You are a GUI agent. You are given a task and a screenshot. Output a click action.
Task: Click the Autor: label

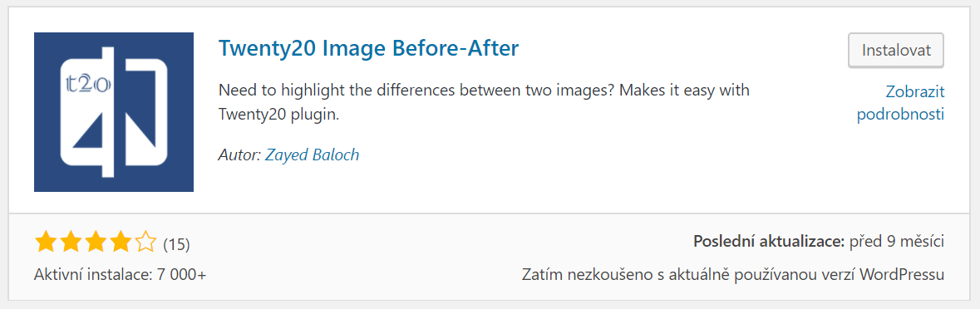(x=240, y=154)
